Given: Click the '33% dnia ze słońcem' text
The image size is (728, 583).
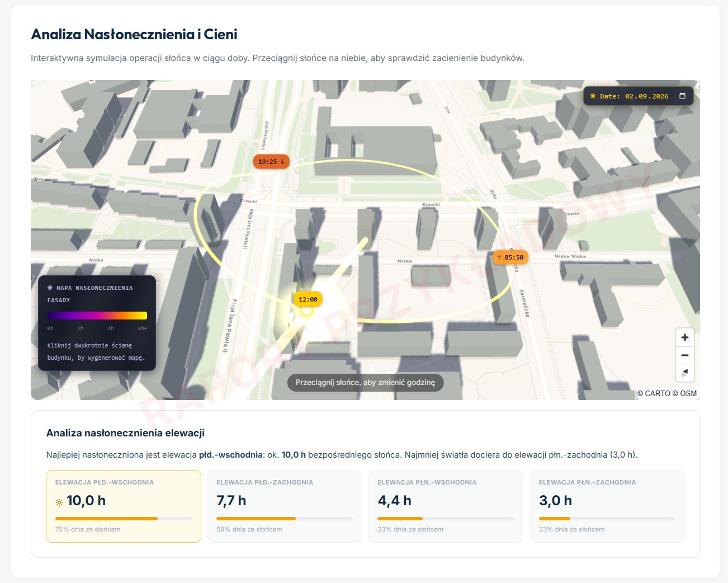Looking at the screenshot, I should [410, 529].
